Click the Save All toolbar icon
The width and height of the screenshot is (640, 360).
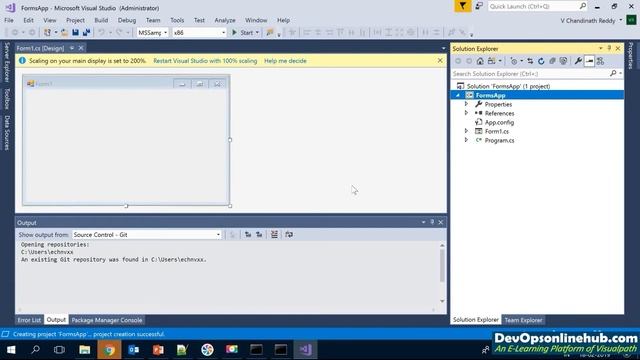(x=86, y=32)
